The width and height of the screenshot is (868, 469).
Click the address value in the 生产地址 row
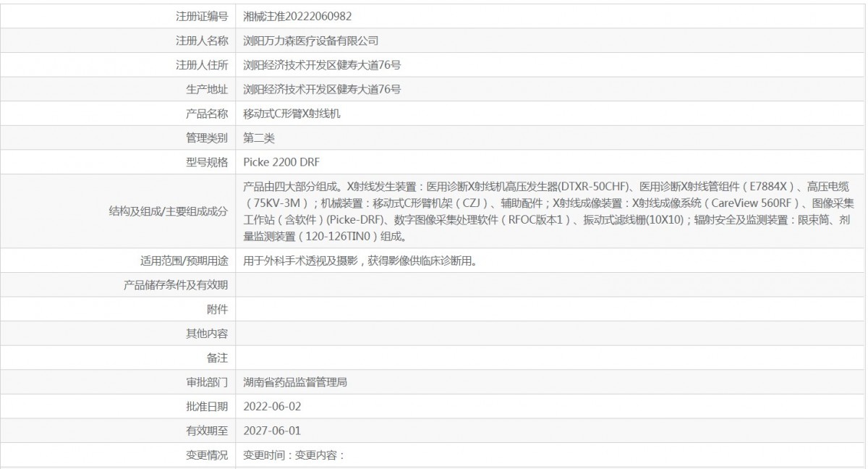click(x=323, y=90)
